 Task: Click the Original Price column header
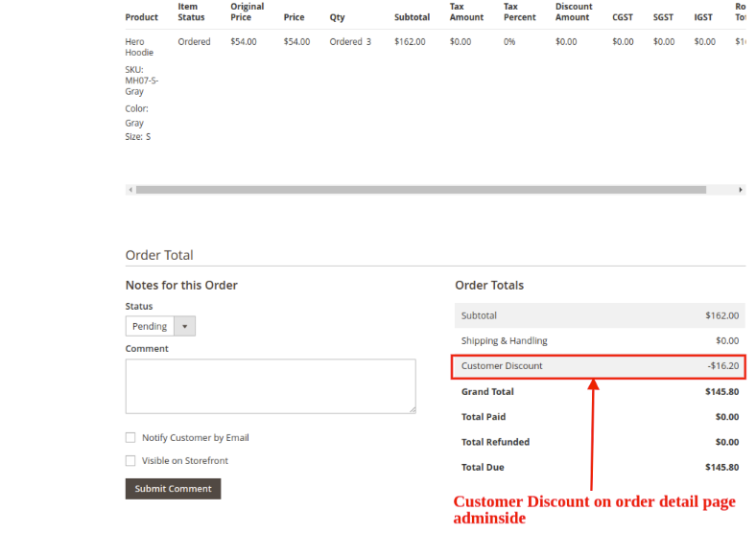(247, 12)
